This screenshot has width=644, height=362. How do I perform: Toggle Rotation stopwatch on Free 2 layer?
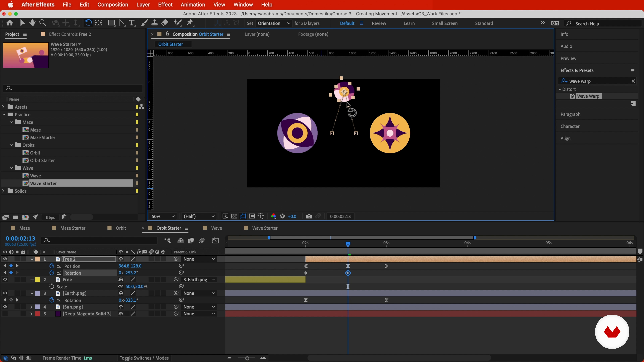click(52, 273)
